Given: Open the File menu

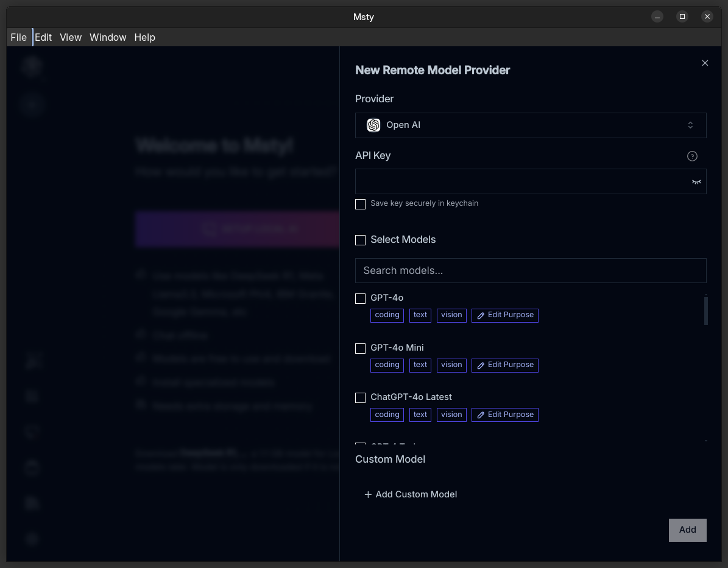Looking at the screenshot, I should [18, 37].
